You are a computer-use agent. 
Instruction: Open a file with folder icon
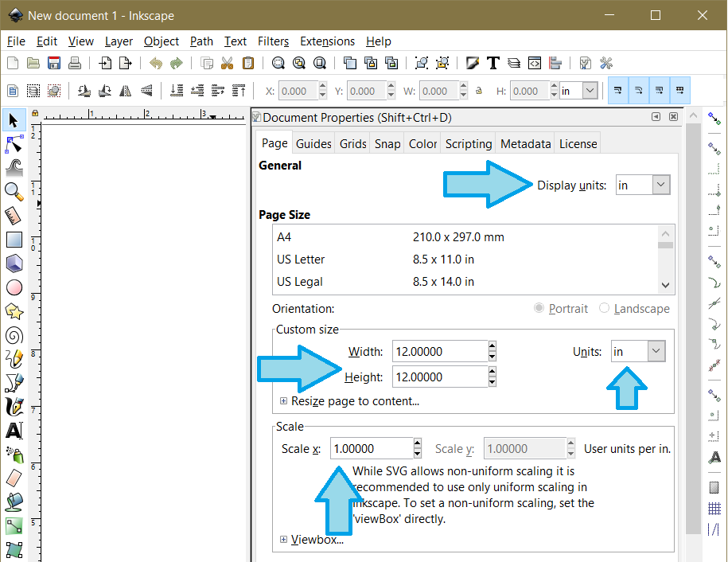pos(33,63)
